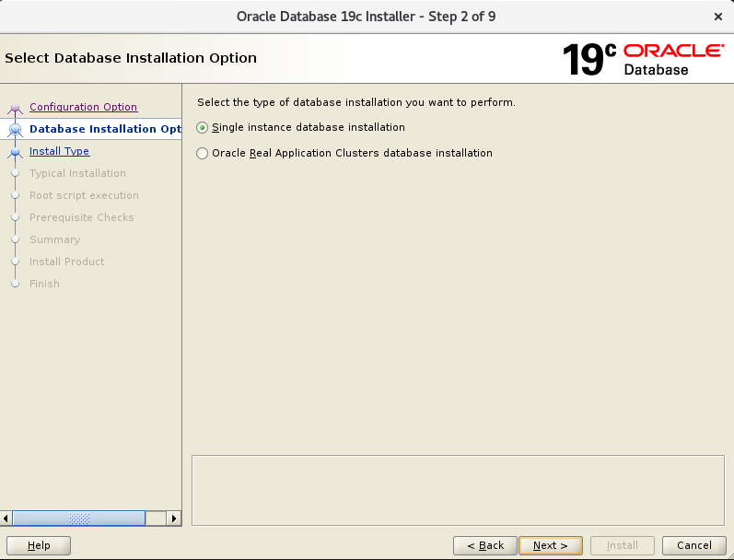Click Prerequisite Checks step text
This screenshot has width=734, height=560.
coord(82,217)
